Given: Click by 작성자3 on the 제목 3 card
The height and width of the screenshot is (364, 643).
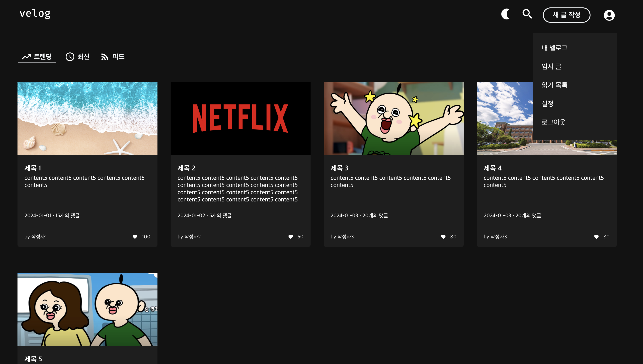Looking at the screenshot, I should pyautogui.click(x=342, y=236).
